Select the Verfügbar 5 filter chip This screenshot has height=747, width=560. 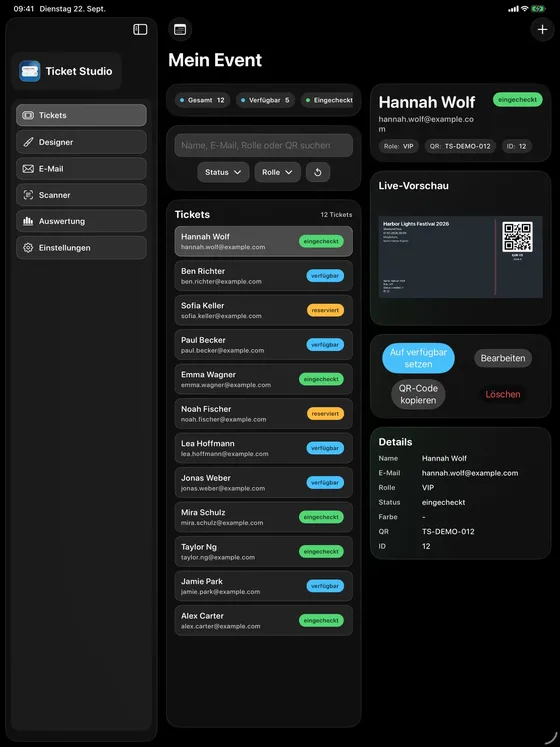(x=265, y=100)
